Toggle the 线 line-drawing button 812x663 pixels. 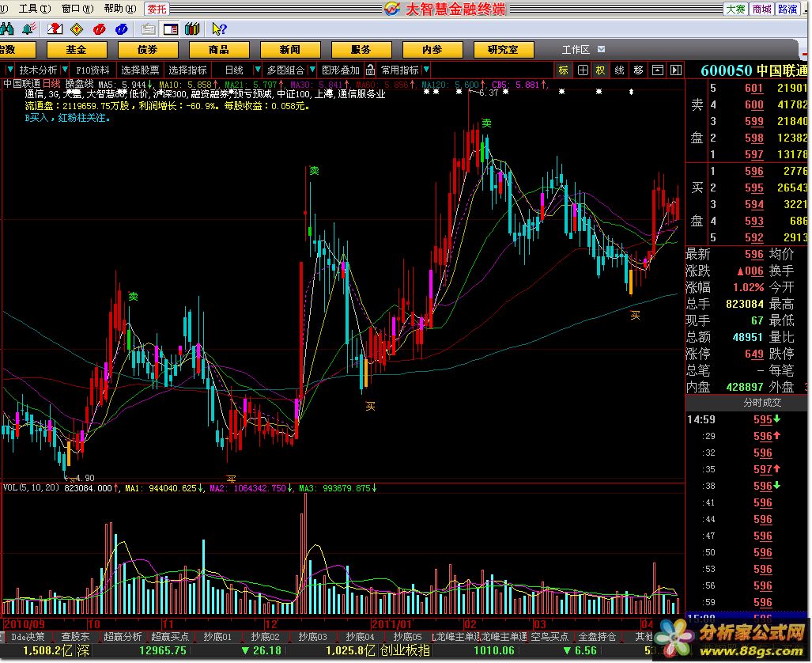tap(619, 70)
